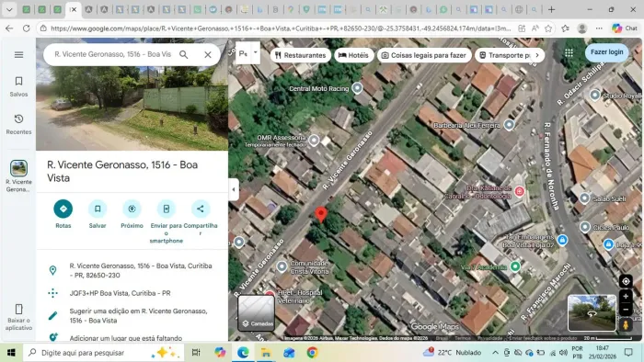Open the Google apps grid
Screen dimensions: 644x362
tap(569, 53)
